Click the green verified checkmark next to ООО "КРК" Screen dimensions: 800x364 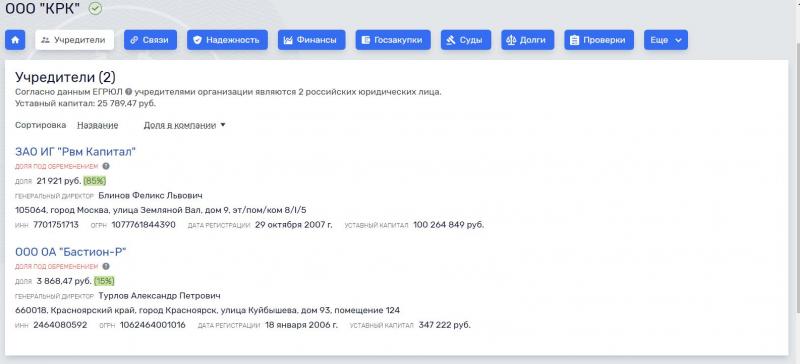[x=95, y=8]
